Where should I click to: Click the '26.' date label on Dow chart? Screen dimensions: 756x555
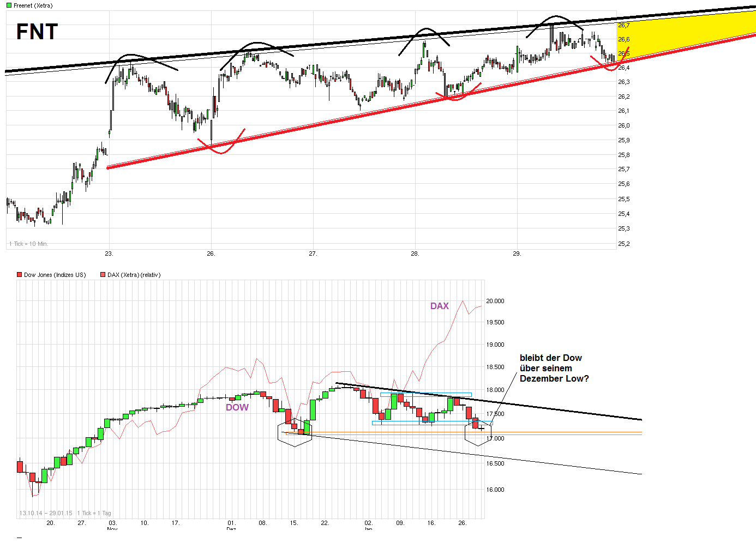click(x=463, y=523)
